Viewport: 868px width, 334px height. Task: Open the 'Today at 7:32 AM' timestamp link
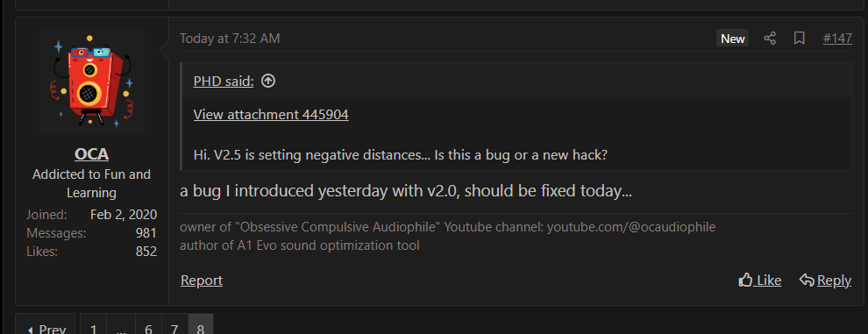coord(230,39)
